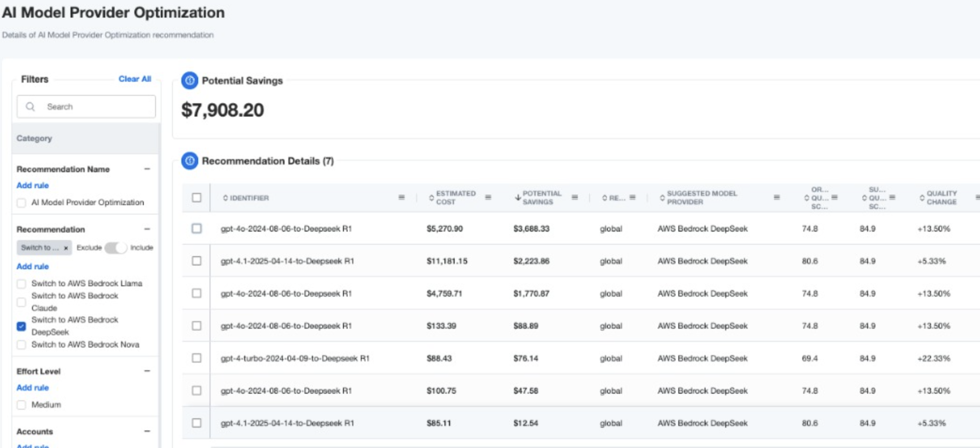Click the 69.4 original quality score
The height and width of the screenshot is (448, 980).
tap(810, 358)
